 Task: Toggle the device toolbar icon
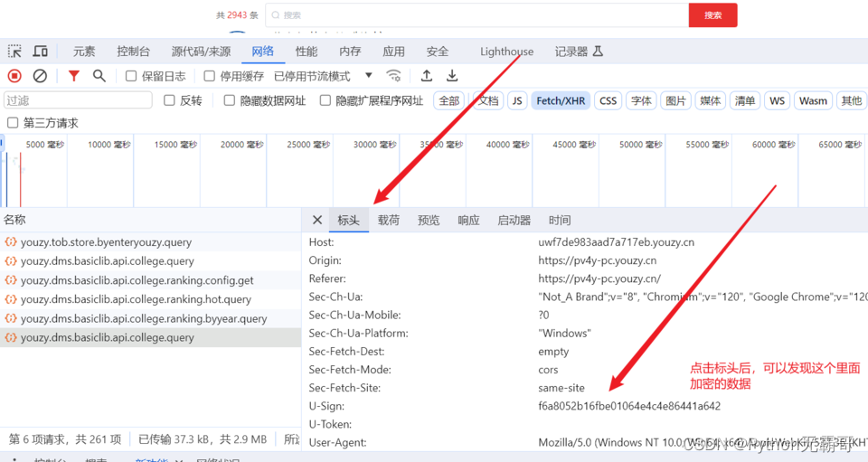pyautogui.click(x=40, y=52)
